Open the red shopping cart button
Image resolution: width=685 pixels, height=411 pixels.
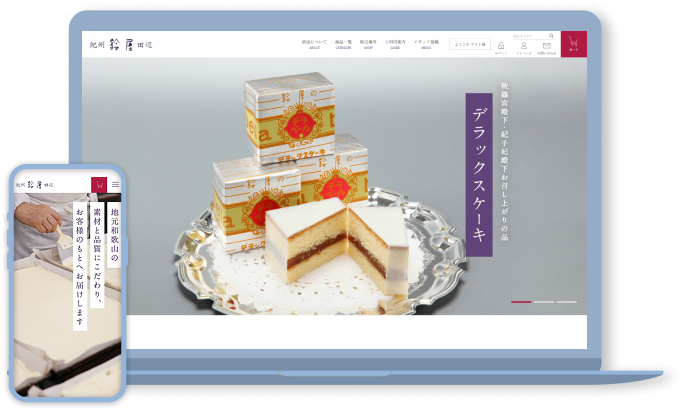574,44
